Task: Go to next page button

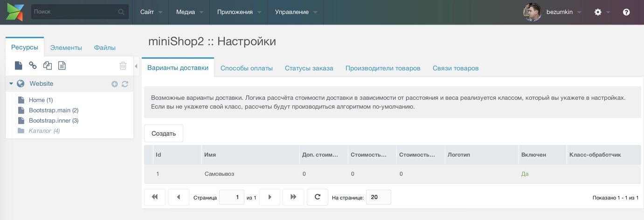Action: (270, 197)
